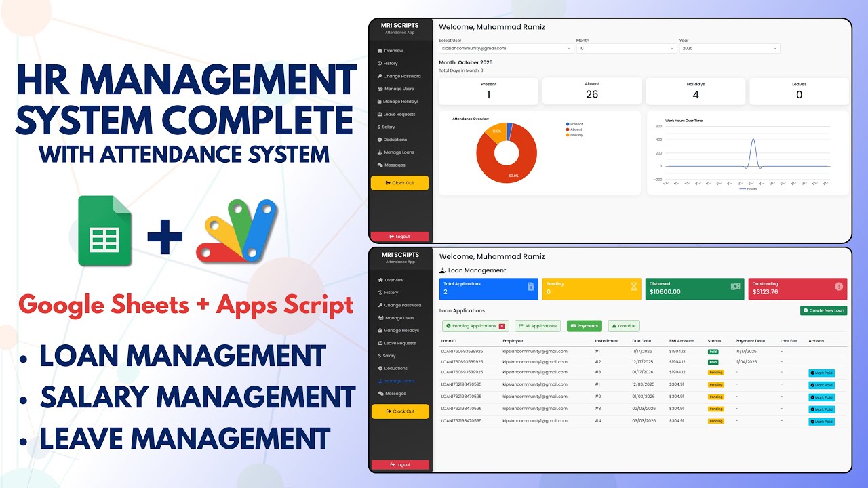Image resolution: width=868 pixels, height=488 pixels.
Task: Click the Work Hours Over Time chart peak
Action: tap(753, 140)
